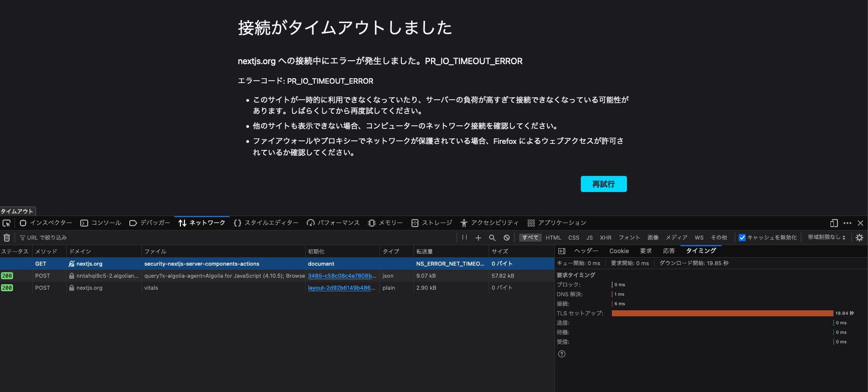Viewport: 868px width, 392px height.
Task: Sort by ドメイン column header
Action: click(104, 251)
